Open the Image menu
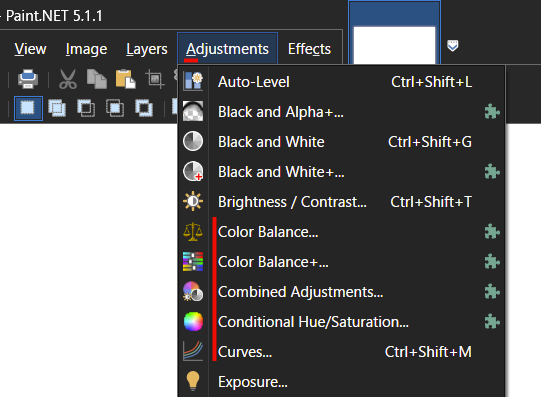Screen dimensions: 541x397 (86, 49)
